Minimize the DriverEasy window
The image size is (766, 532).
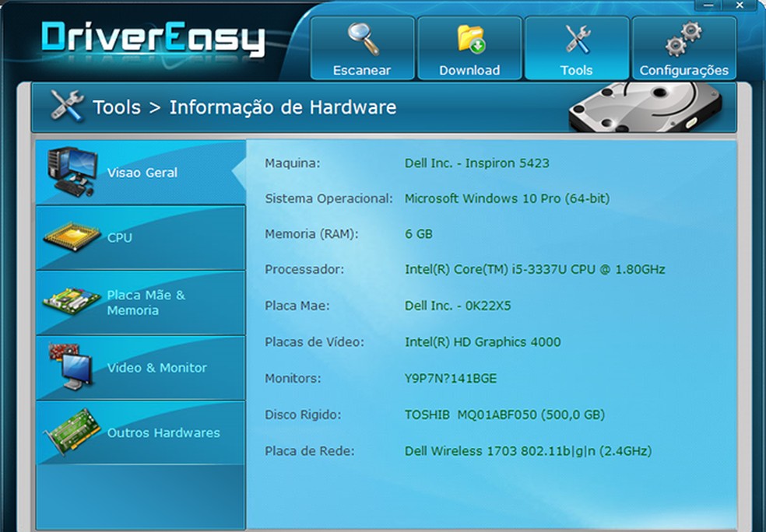pos(709,5)
